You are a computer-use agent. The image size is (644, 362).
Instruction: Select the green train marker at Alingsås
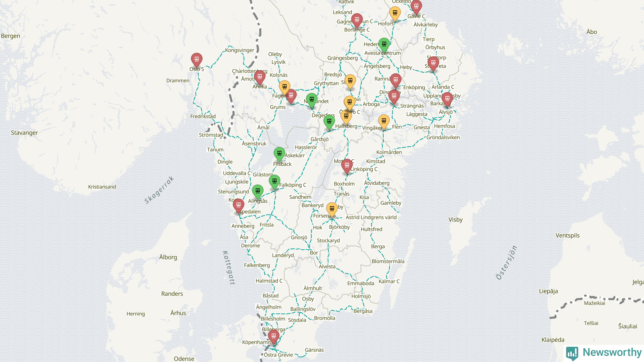pyautogui.click(x=258, y=191)
